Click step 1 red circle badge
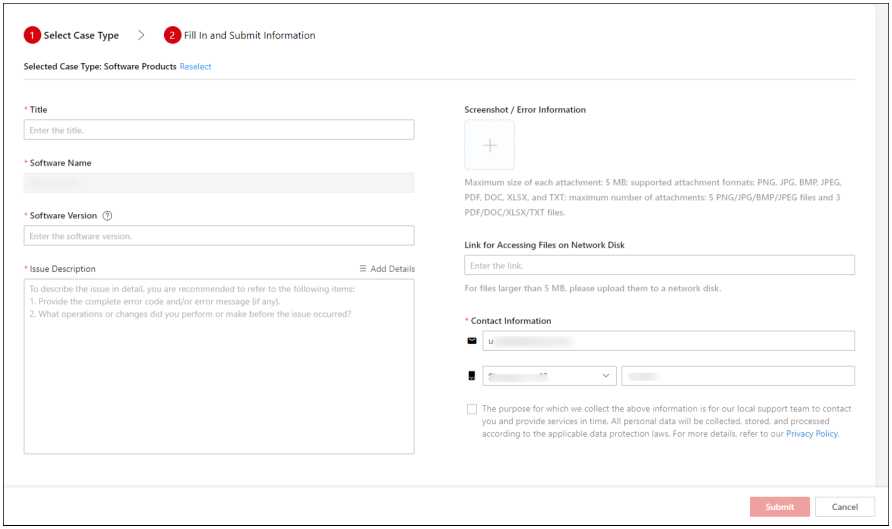The width and height of the screenshot is (892, 529). pyautogui.click(x=32, y=35)
